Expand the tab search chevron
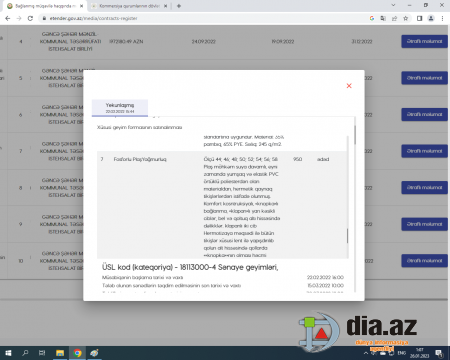 393,5
